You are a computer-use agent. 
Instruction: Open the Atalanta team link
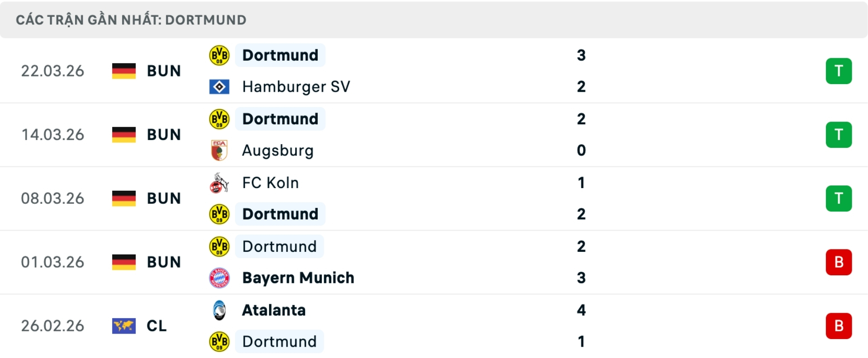(x=274, y=311)
